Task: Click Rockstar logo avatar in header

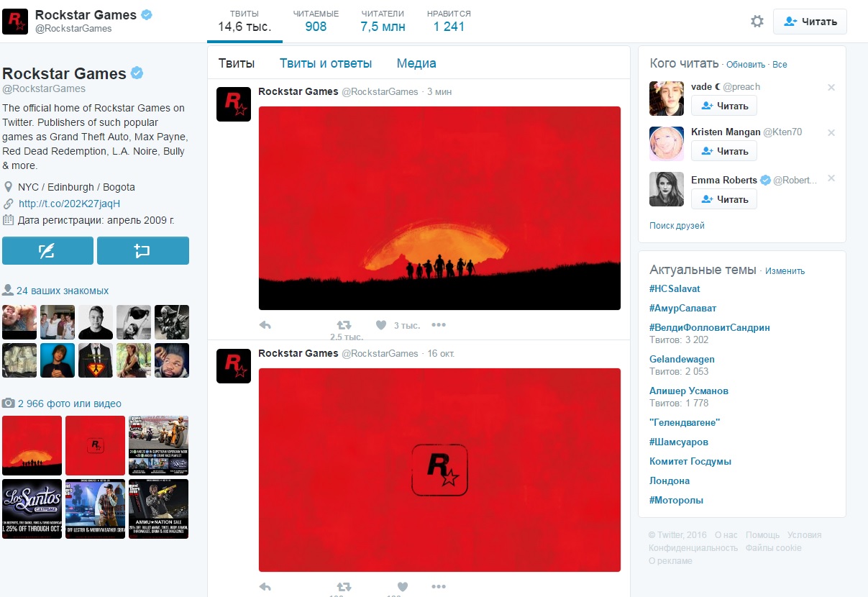Action: 15,22
